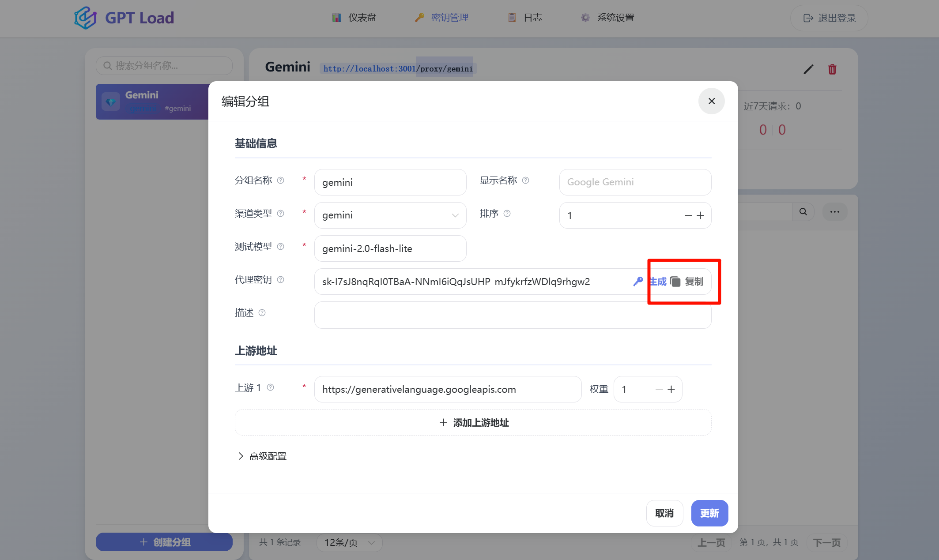Viewport: 939px width, 560px height.
Task: Click the pencil edit icon for Gemini group
Action: pyautogui.click(x=808, y=69)
